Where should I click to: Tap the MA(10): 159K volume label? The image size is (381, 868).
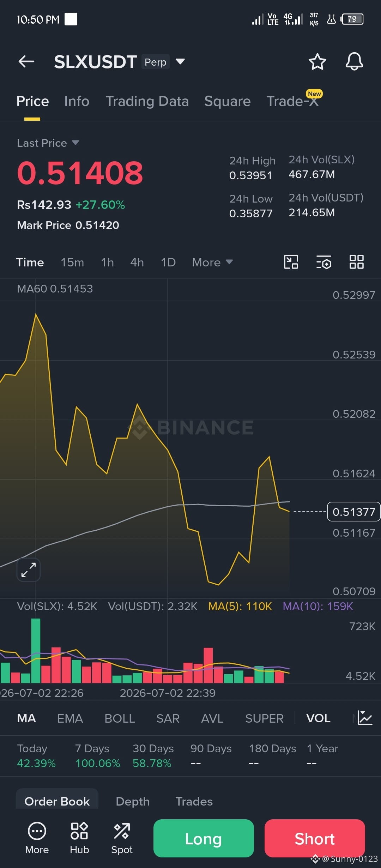[x=318, y=606]
